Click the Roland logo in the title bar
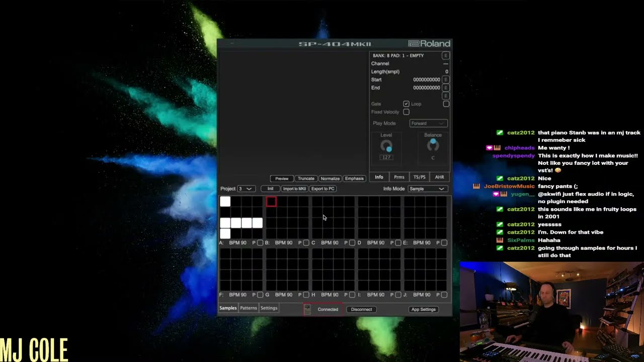This screenshot has width=644, height=362. [x=429, y=44]
